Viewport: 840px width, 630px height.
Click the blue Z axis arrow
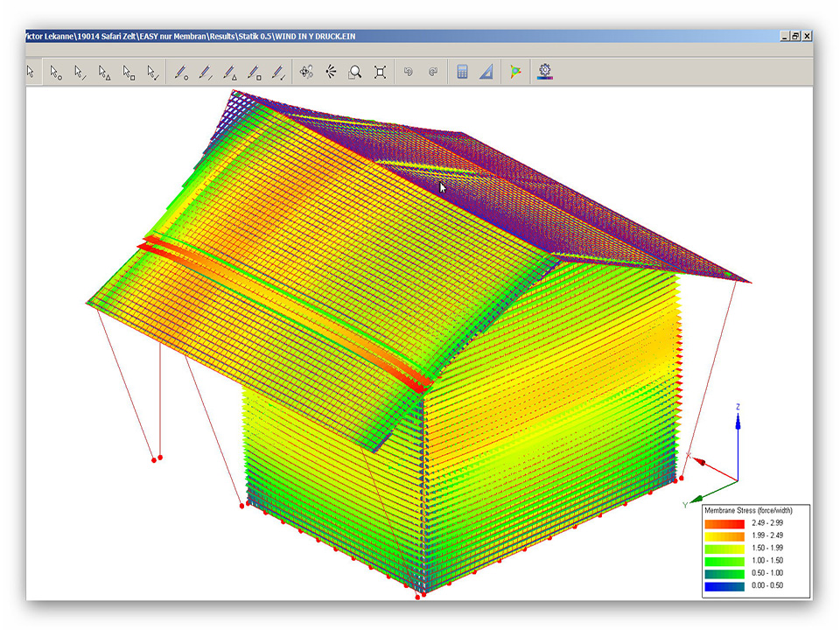[738, 423]
